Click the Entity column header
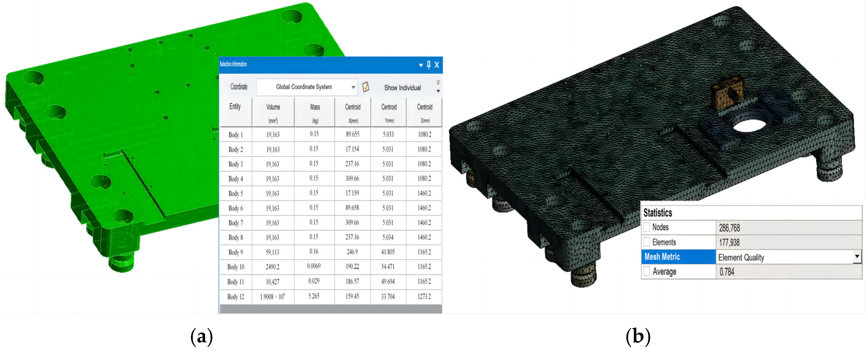Screen dimensions: 868x353 pos(235,107)
